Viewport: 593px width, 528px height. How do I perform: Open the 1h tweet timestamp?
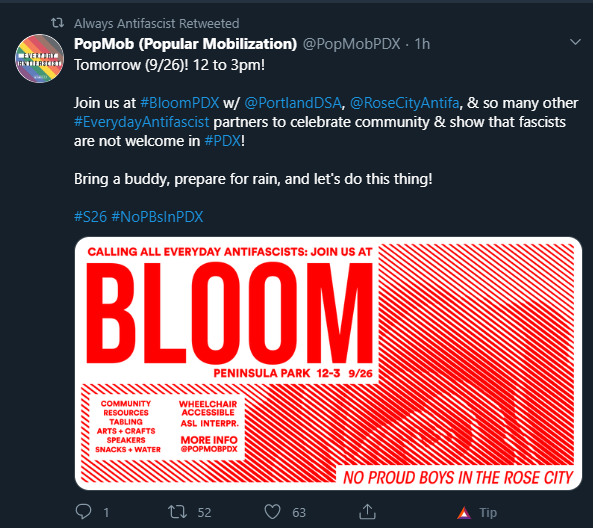(x=422, y=44)
